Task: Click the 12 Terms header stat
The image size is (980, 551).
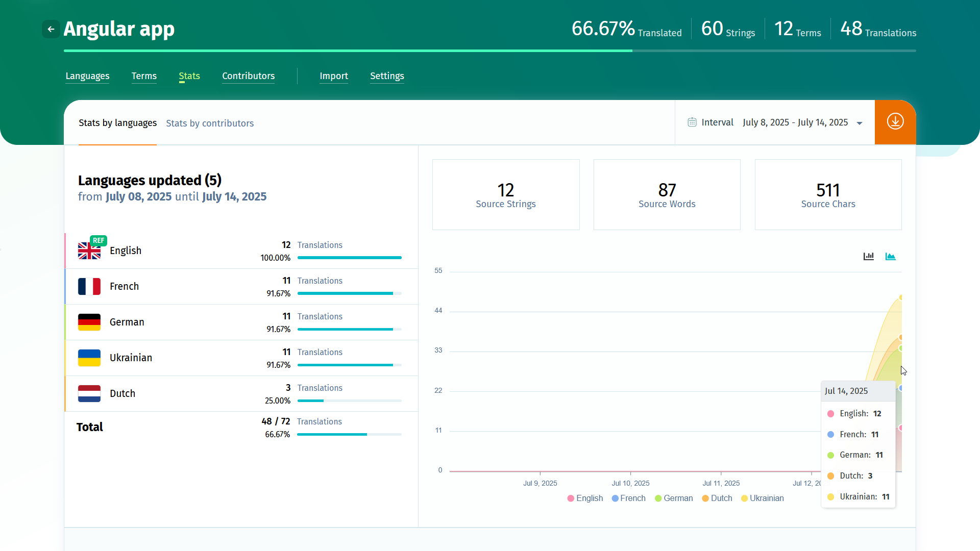Action: (x=797, y=29)
